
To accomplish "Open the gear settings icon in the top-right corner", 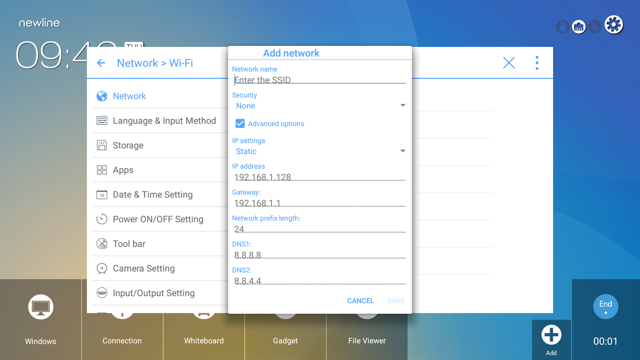I will [613, 25].
